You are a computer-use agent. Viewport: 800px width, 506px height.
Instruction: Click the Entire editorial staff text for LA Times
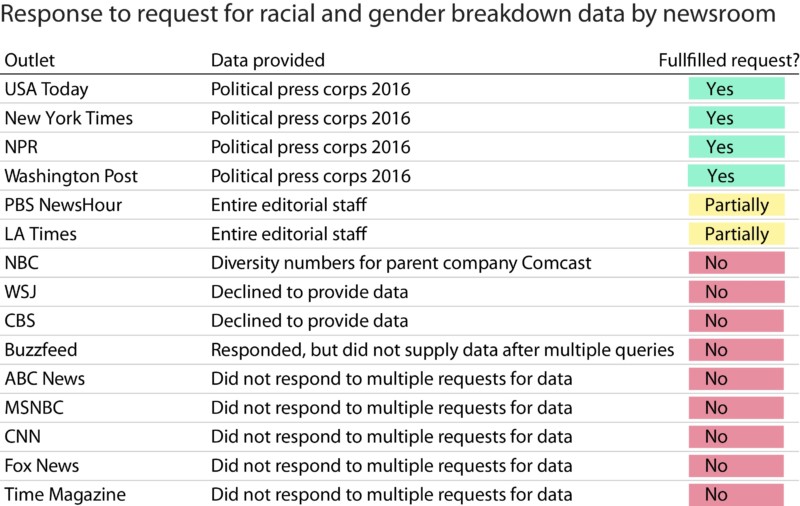click(289, 235)
